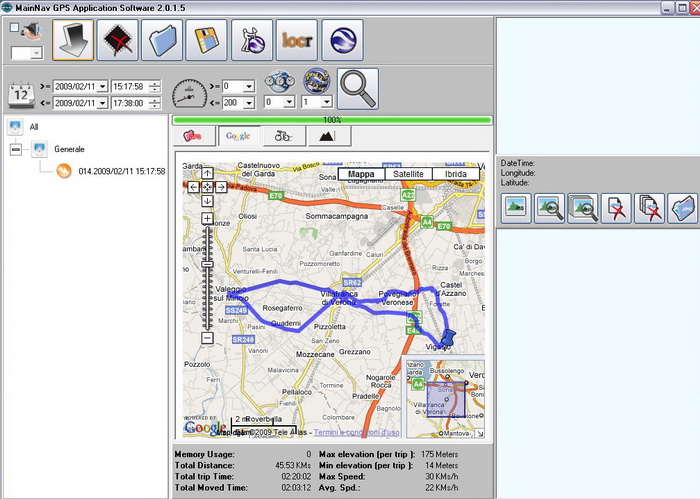Delete the photo with the red X icon
The height and width of the screenshot is (499, 700).
tap(617, 208)
